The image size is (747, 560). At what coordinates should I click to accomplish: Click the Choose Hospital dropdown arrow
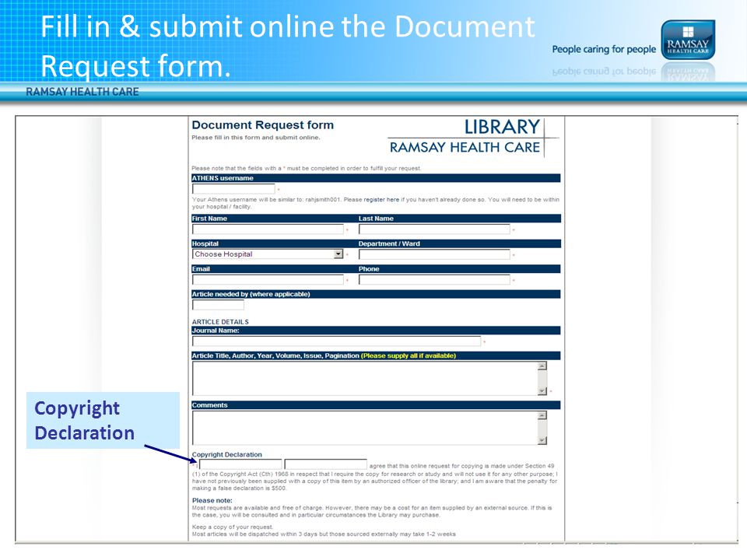(338, 254)
